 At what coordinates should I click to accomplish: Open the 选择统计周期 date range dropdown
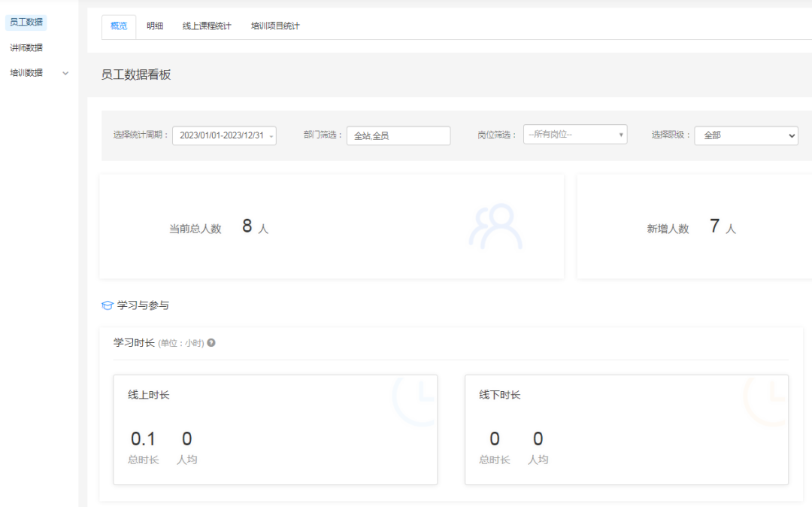(224, 135)
